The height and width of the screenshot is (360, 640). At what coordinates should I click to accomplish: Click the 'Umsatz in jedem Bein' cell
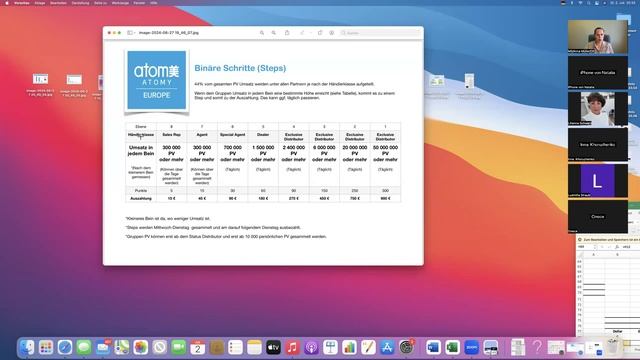click(141, 164)
